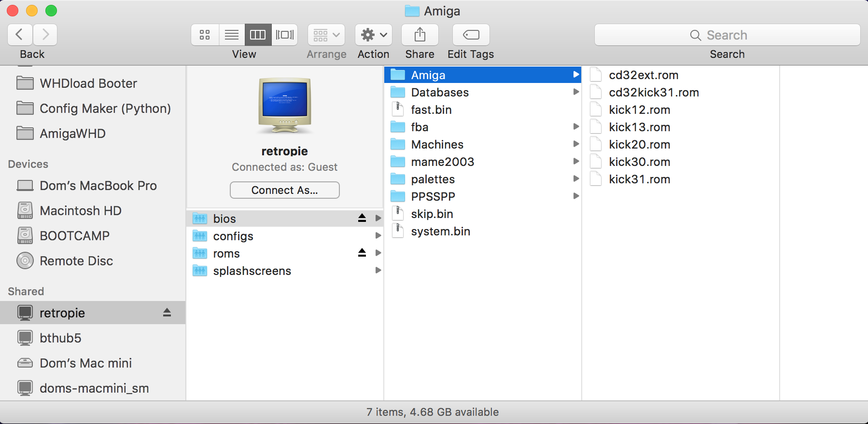The height and width of the screenshot is (424, 868).
Task: Select the kick31.rom file
Action: pos(681,179)
